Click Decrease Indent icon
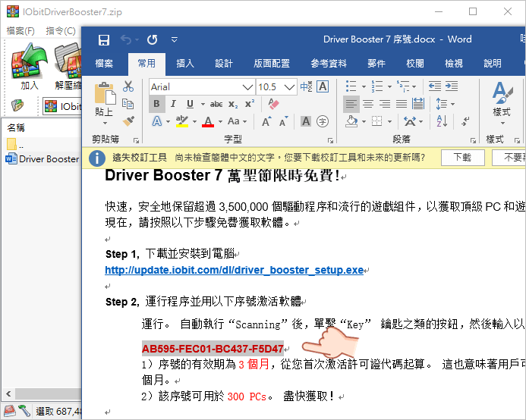 point(435,86)
